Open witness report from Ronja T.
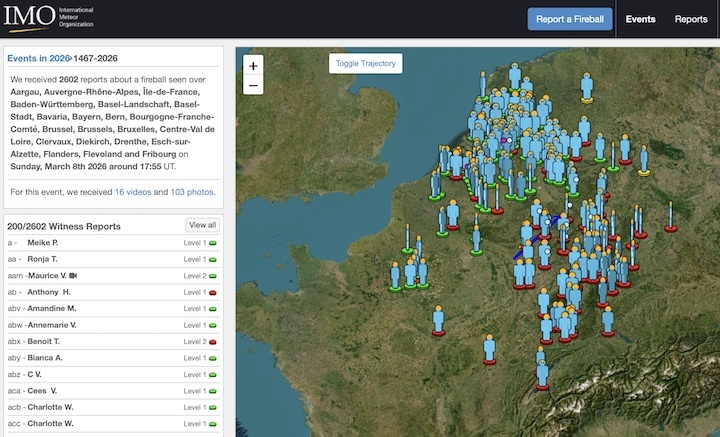This screenshot has width=720, height=437. (44, 259)
